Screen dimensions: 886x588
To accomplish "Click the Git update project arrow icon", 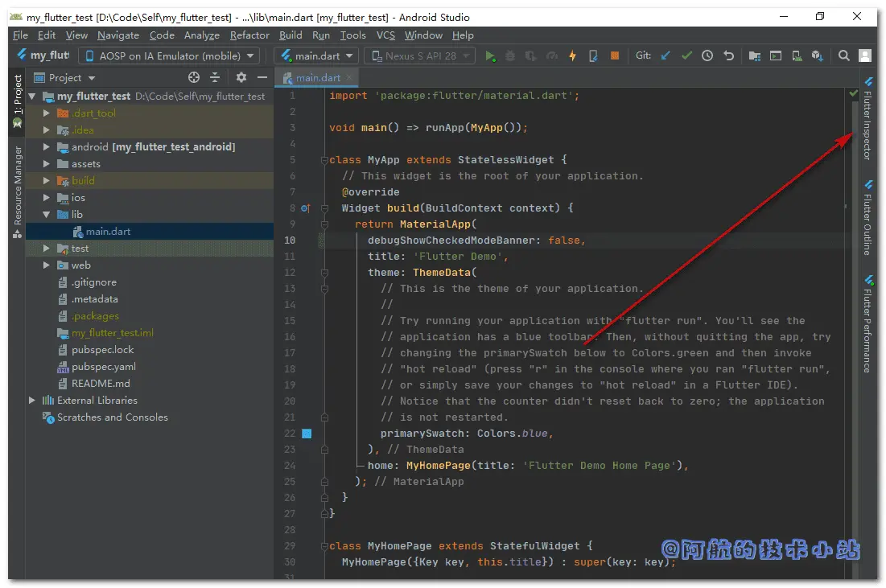I will [x=666, y=56].
